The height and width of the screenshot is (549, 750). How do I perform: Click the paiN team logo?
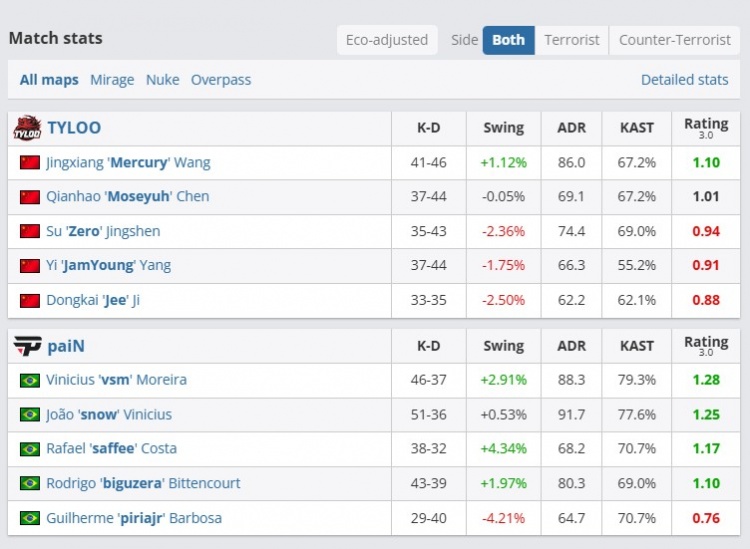(27, 346)
